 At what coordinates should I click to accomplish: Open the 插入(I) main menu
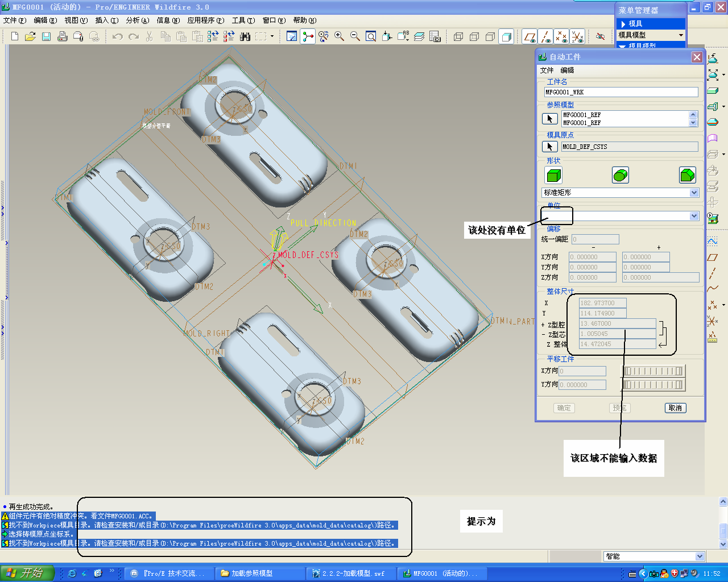pos(107,20)
